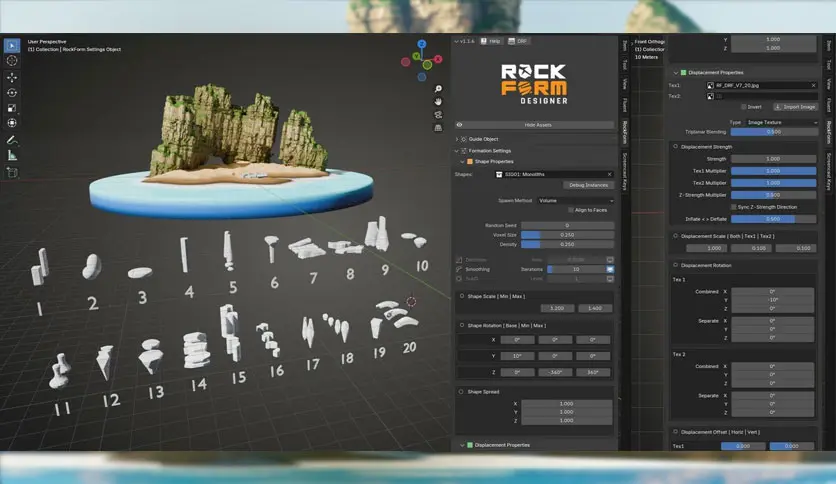The height and width of the screenshot is (484, 836).
Task: Open the Fluent sidebar tab, left viewport
Action: (625, 105)
